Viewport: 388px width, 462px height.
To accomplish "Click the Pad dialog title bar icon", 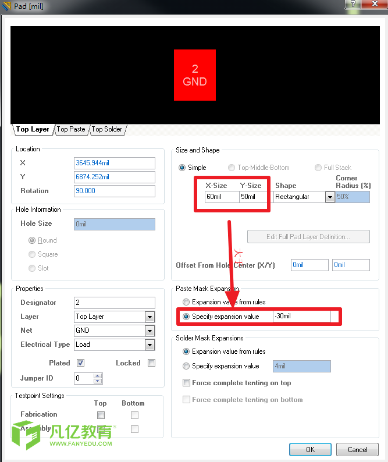I will tap(7, 6).
